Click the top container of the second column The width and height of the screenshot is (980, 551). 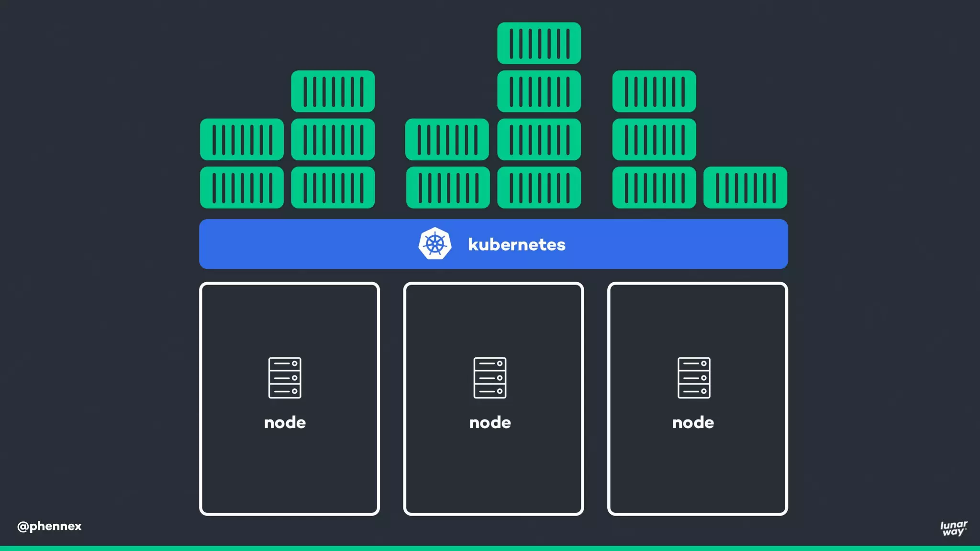tap(333, 91)
